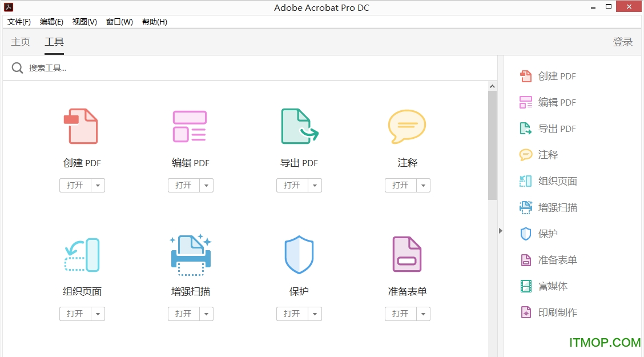Click 印刷制作 label in right sidebar
Image resolution: width=644 pixels, height=357 pixels.
[558, 312]
